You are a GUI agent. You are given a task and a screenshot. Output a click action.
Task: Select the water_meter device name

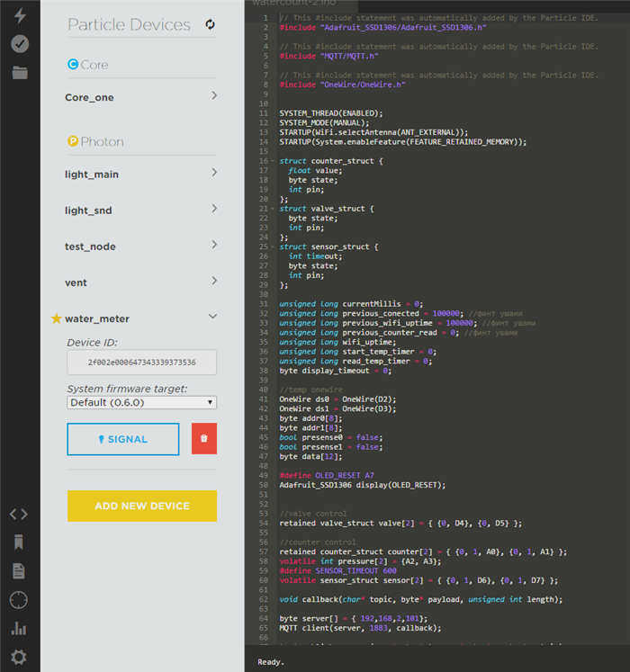coord(97,318)
